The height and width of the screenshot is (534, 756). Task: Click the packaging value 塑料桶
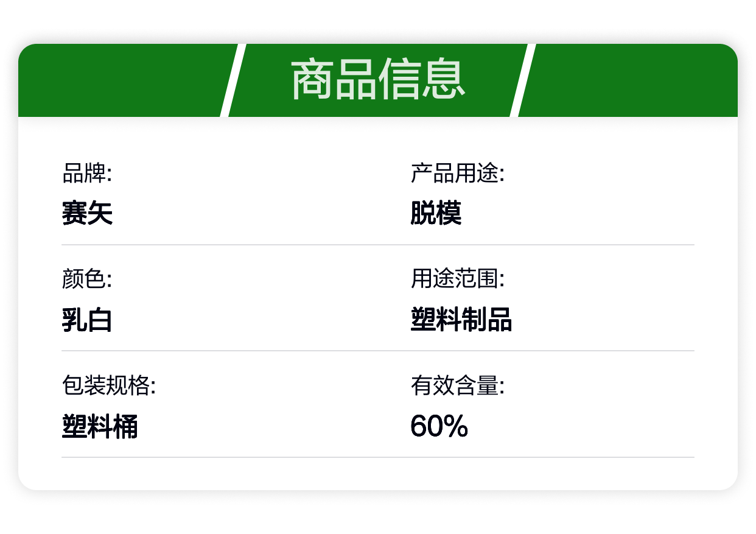(x=100, y=426)
